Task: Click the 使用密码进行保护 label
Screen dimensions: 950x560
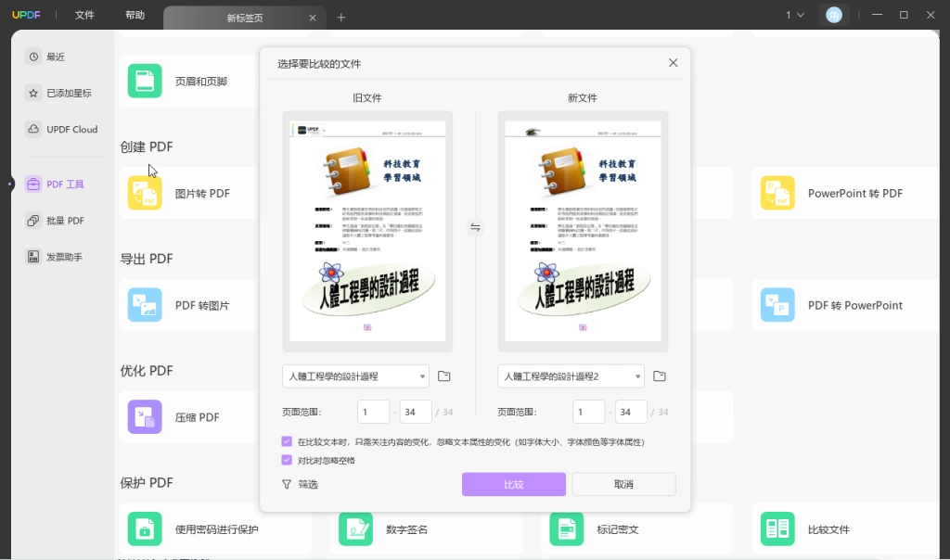Action: click(216, 529)
